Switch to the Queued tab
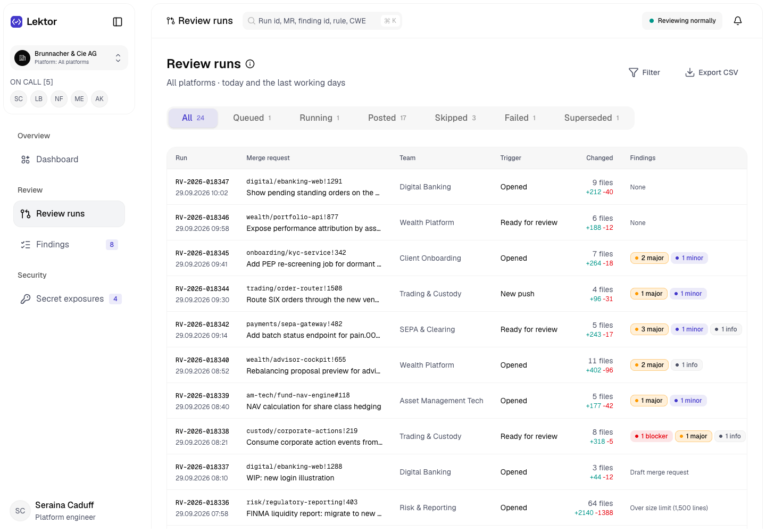 pos(252,118)
